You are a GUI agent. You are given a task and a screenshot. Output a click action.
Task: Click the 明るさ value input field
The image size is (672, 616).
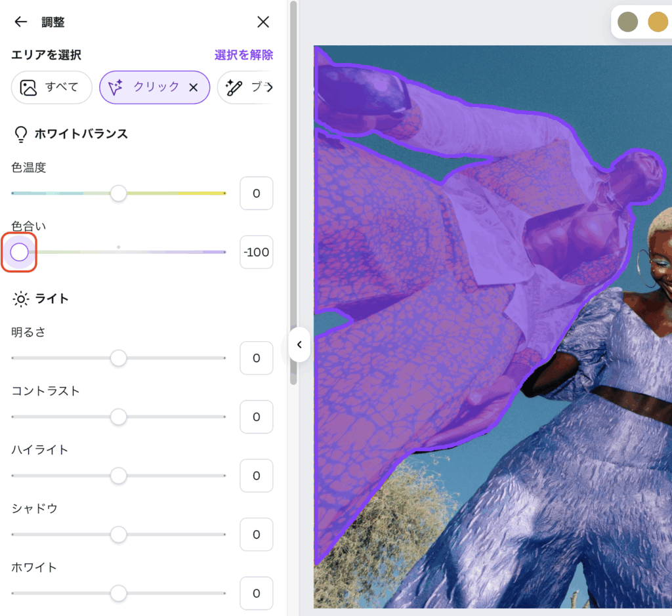pyautogui.click(x=256, y=358)
